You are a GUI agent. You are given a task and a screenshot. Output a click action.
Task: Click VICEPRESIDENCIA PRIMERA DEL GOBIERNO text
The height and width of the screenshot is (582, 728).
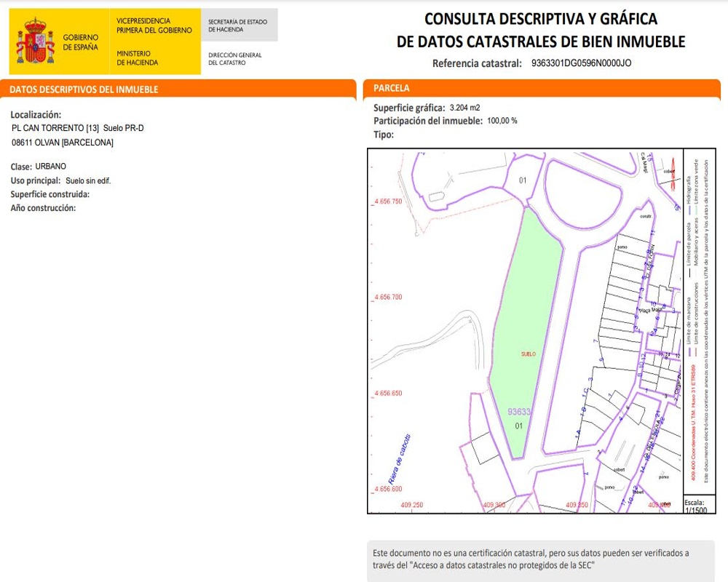pos(154,25)
